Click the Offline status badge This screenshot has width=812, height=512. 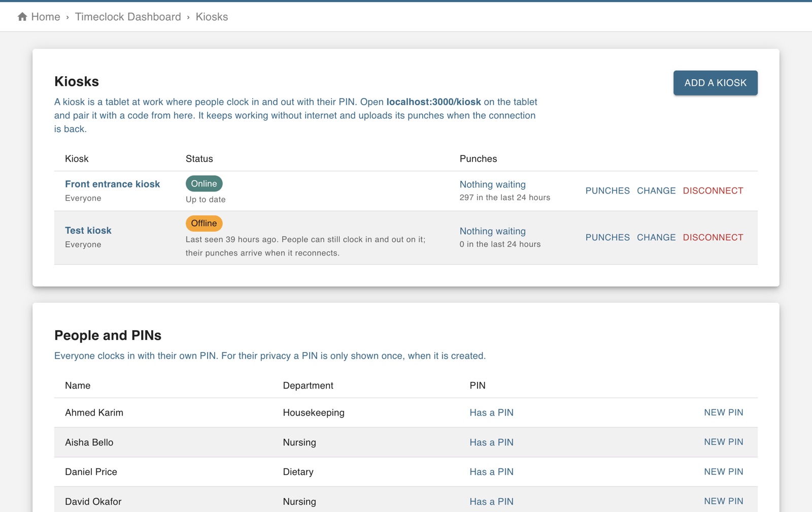point(204,223)
